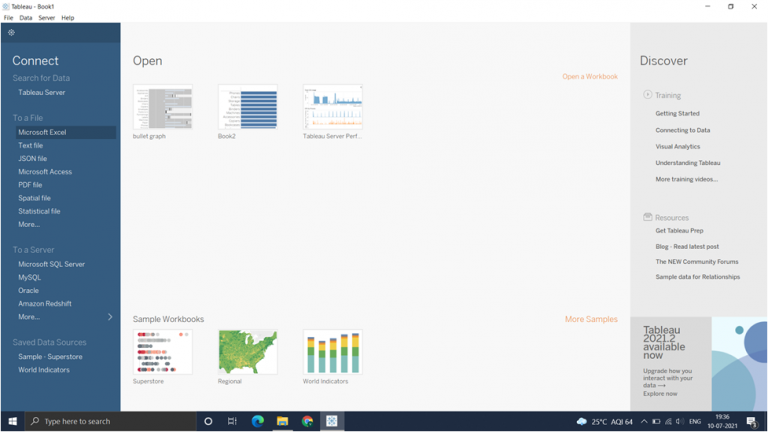
Task: Click the Training play icon
Action: [648, 95]
